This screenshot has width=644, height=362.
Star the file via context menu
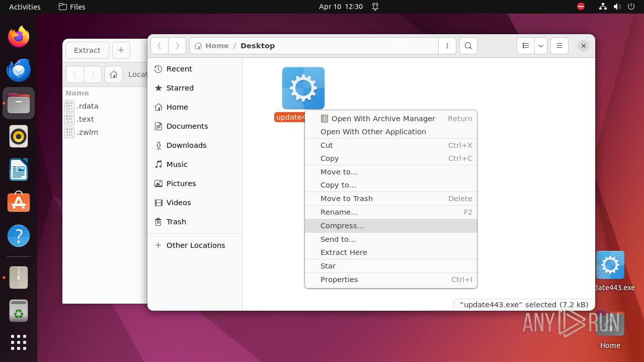click(391, 266)
